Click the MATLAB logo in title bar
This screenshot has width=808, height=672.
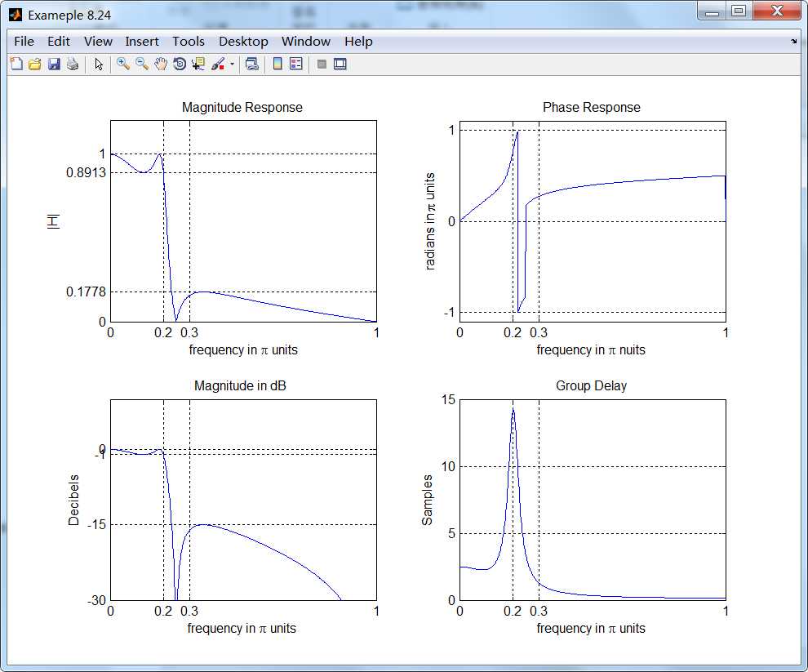point(16,15)
